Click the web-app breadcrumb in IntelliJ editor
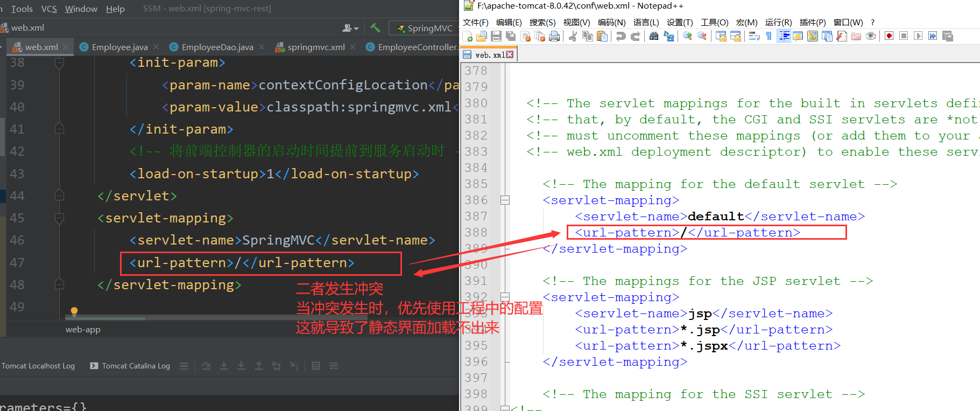980x411 pixels. [83, 329]
